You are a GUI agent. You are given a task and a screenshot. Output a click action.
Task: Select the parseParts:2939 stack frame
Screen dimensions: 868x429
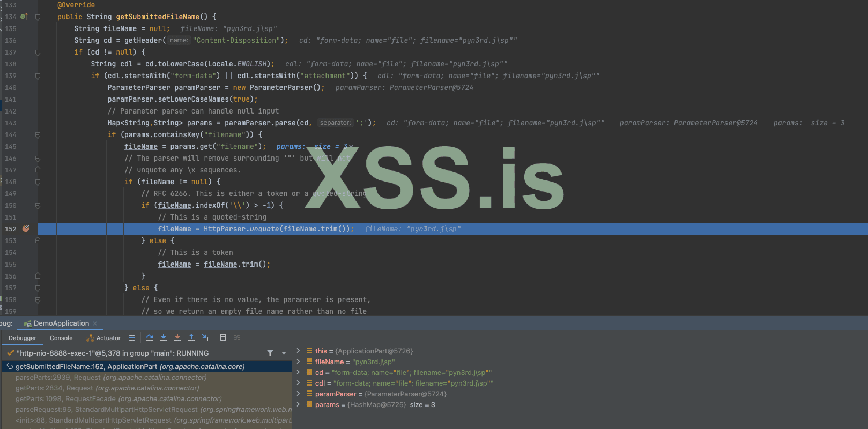click(146, 377)
